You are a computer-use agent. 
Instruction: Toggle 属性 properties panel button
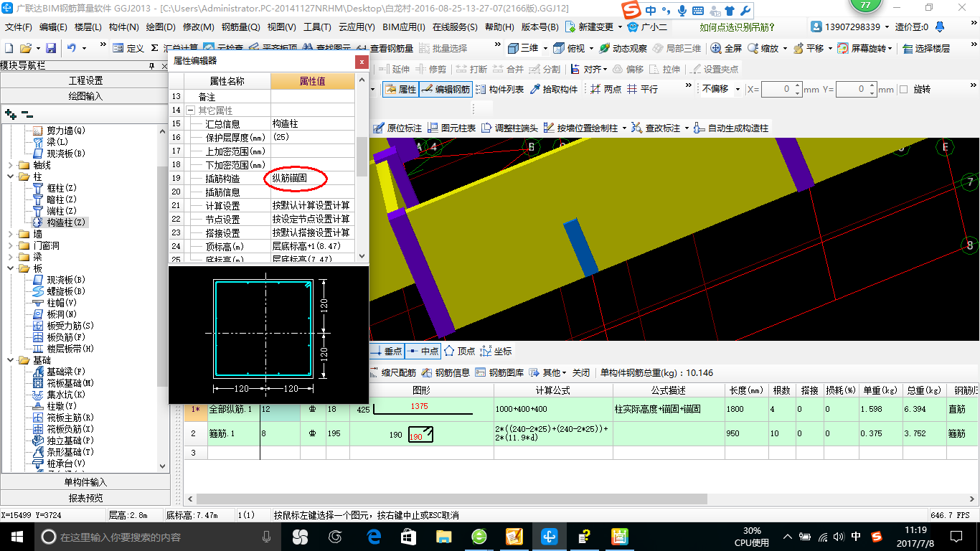(400, 89)
